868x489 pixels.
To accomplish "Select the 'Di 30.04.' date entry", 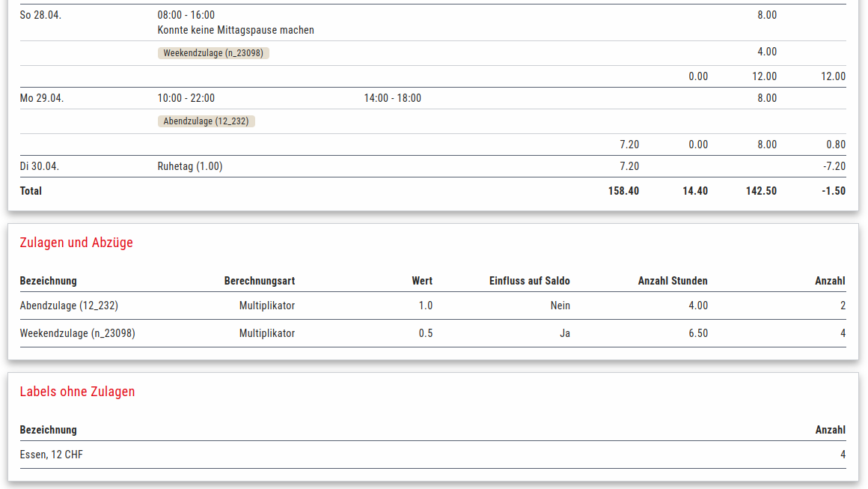I will [40, 166].
